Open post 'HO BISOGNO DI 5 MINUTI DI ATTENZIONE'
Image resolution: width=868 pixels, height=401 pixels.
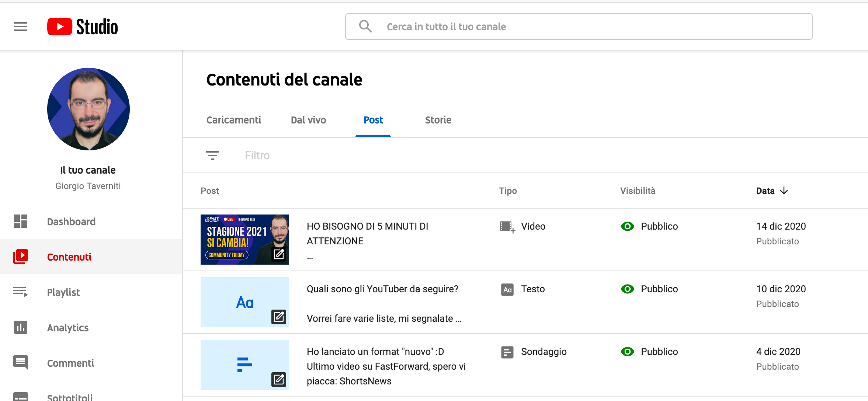[368, 234]
